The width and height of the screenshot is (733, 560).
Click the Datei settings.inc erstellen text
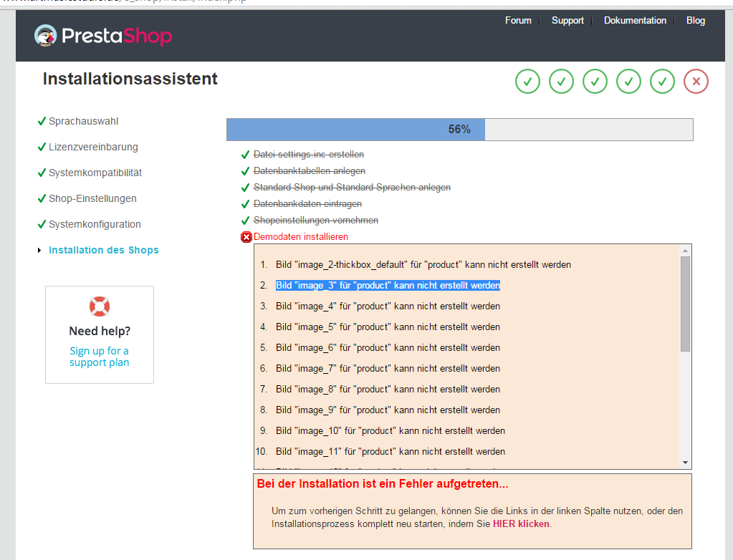tap(309, 155)
